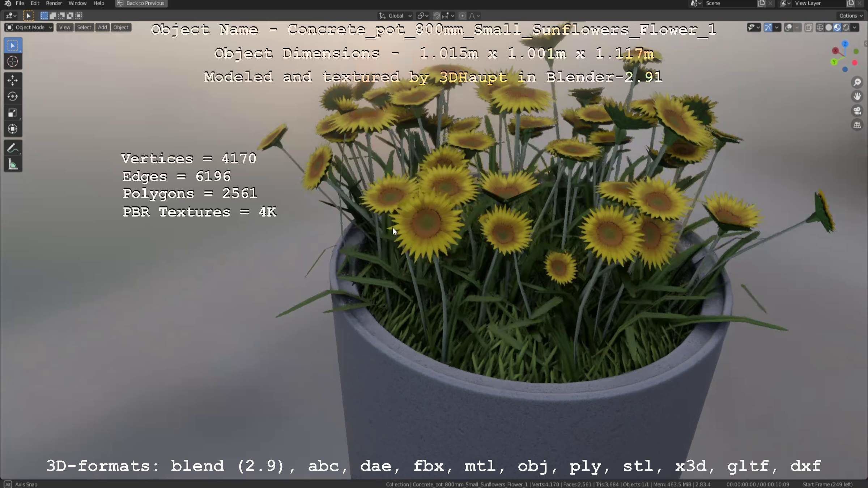
Task: Click the Blender logo icon
Action: pos(7,3)
